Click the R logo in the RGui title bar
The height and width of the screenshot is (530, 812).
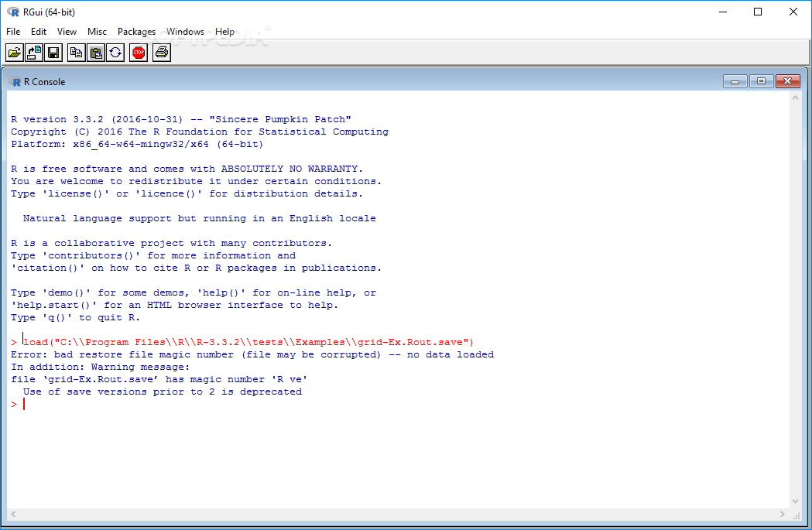(x=13, y=12)
